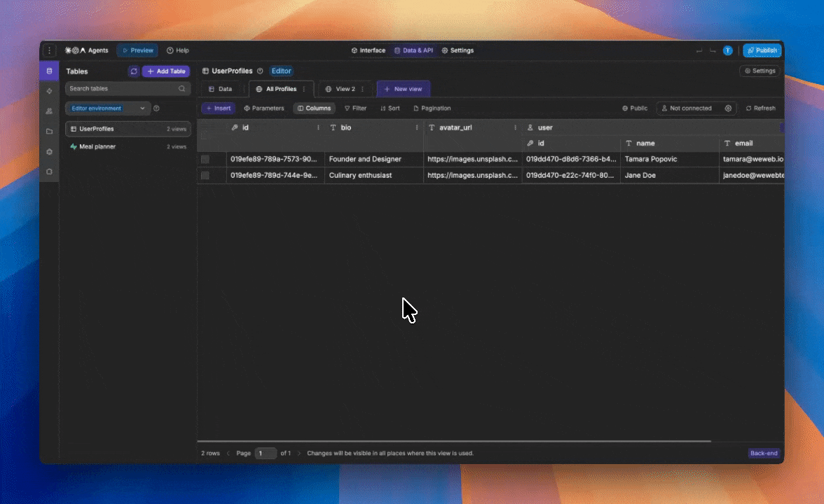This screenshot has height=504, width=824.
Task: Open the Parameters option
Action: tap(263, 108)
